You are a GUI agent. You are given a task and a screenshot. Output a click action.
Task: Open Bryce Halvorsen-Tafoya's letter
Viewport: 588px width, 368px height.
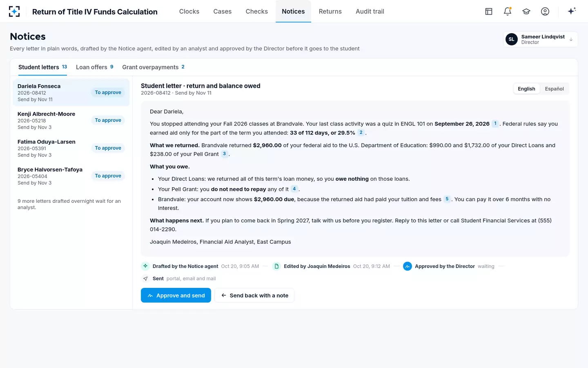(x=71, y=176)
